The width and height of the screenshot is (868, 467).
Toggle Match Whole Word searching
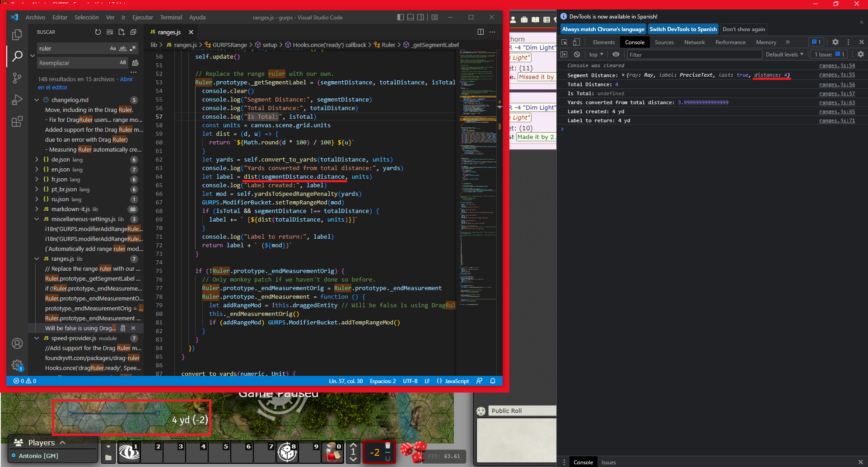click(x=122, y=48)
